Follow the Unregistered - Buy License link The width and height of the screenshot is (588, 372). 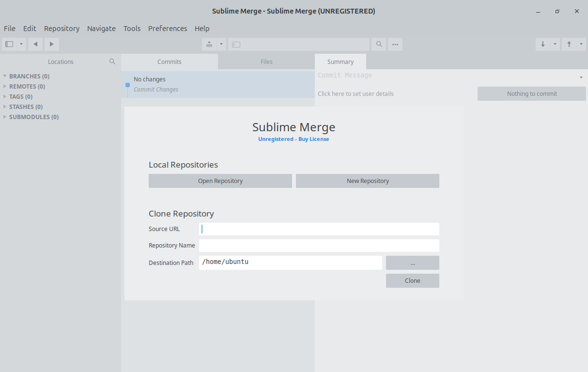point(294,139)
